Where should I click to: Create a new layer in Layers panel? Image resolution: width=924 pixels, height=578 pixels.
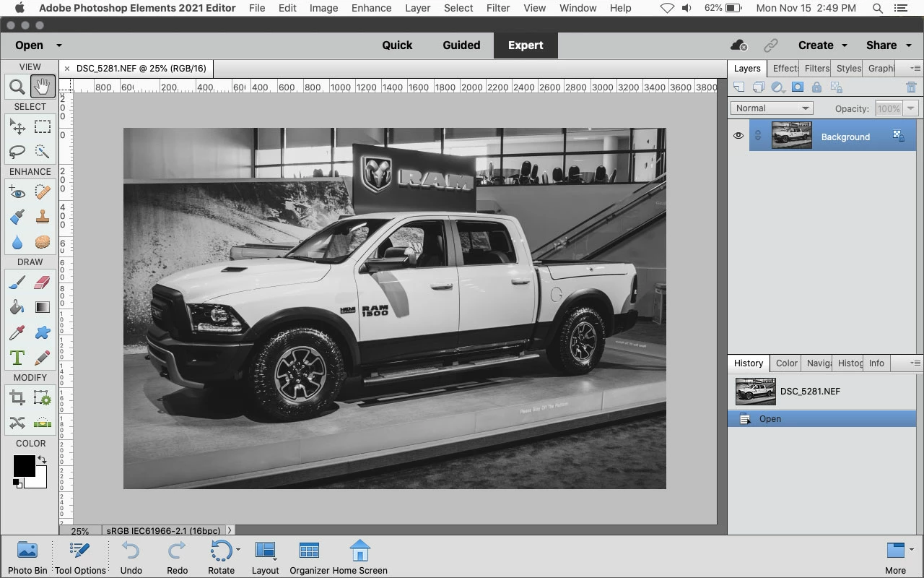(x=738, y=87)
